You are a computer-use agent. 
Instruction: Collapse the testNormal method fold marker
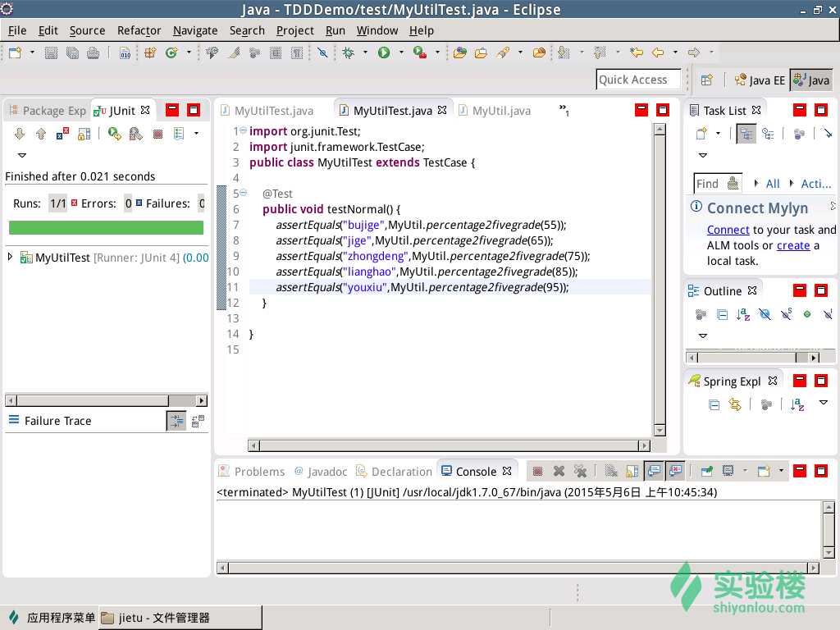tap(243, 193)
